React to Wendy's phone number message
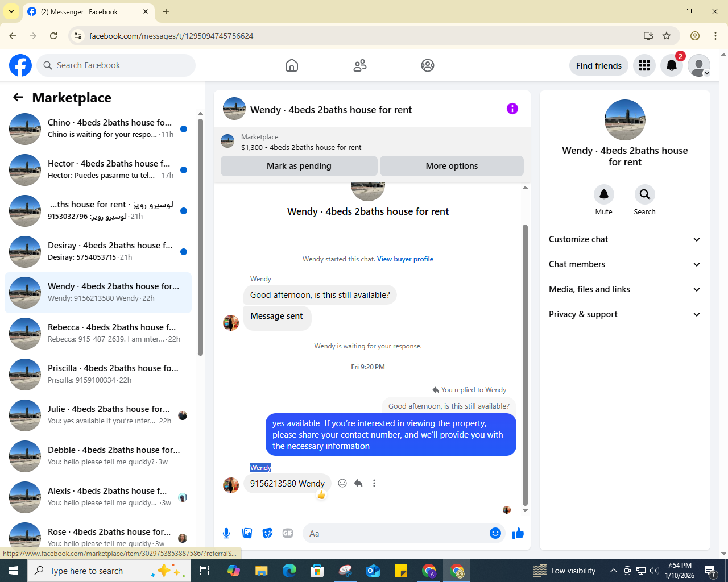This screenshot has width=728, height=582. pyautogui.click(x=342, y=483)
